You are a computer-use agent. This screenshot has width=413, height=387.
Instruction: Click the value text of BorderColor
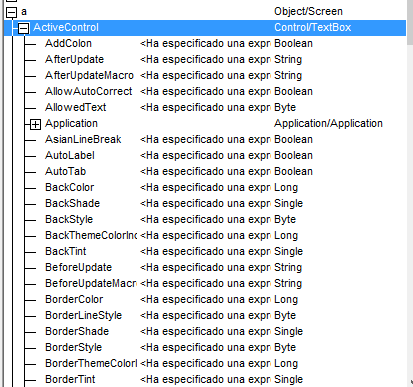tap(205, 300)
